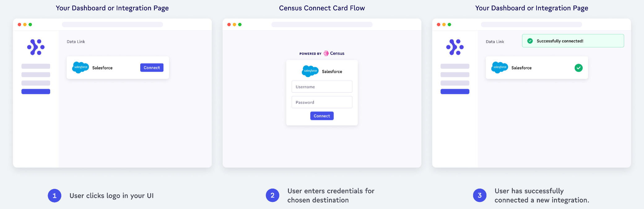
Task: Click the purple app logo in the third window's sidebar
Action: 455,47
